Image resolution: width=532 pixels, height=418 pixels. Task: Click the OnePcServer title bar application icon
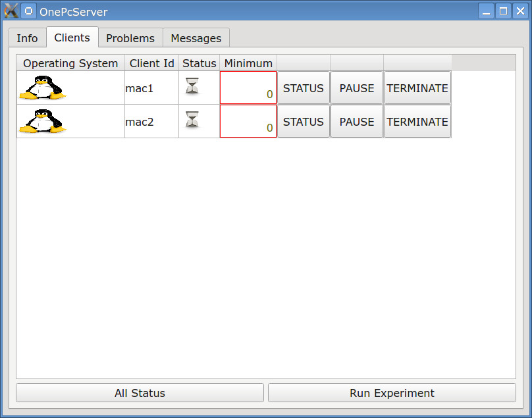(27, 11)
